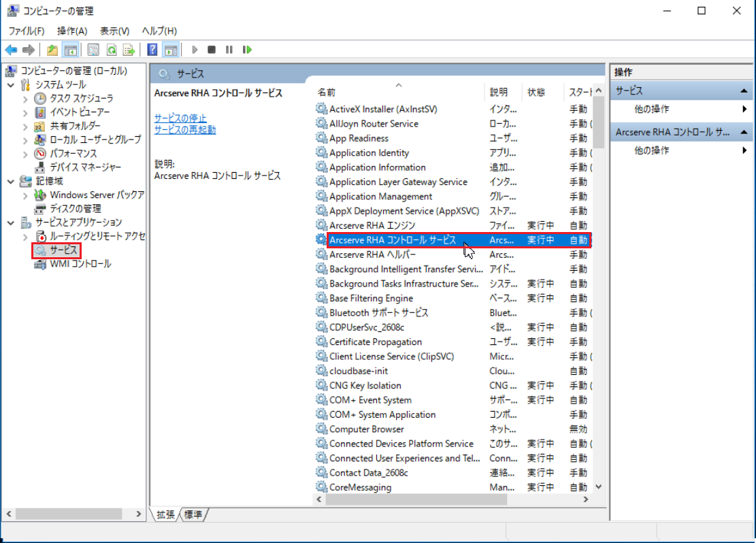Click the サービスの再起動 link

[x=185, y=130]
